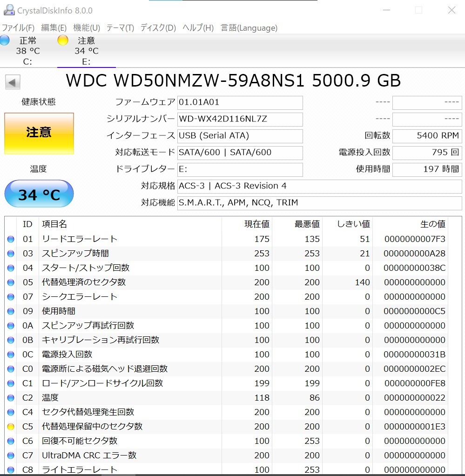Open the ファイル(F) menu
Screen dimensions: 465x476
(x=18, y=28)
